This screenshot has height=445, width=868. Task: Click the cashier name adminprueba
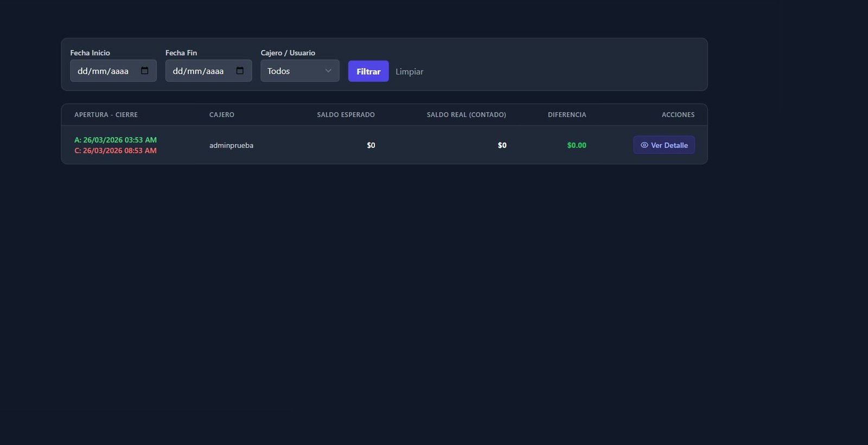232,145
